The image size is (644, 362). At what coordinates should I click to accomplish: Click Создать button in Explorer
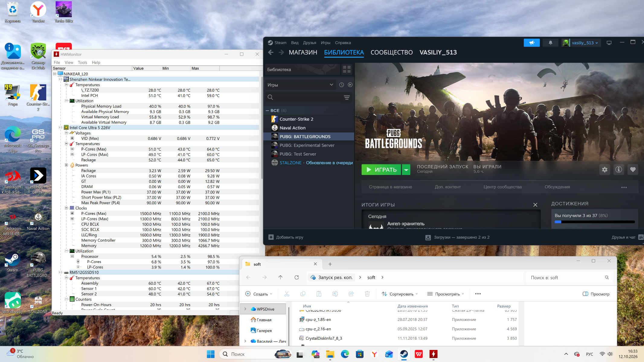pyautogui.click(x=259, y=294)
